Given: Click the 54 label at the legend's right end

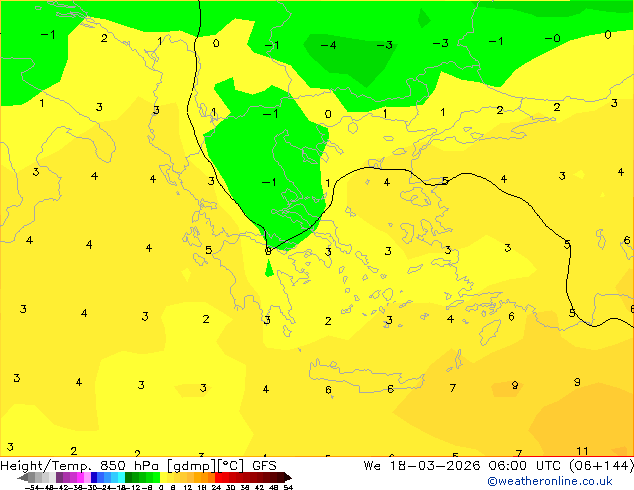Looking at the screenshot, I should click(x=288, y=487).
